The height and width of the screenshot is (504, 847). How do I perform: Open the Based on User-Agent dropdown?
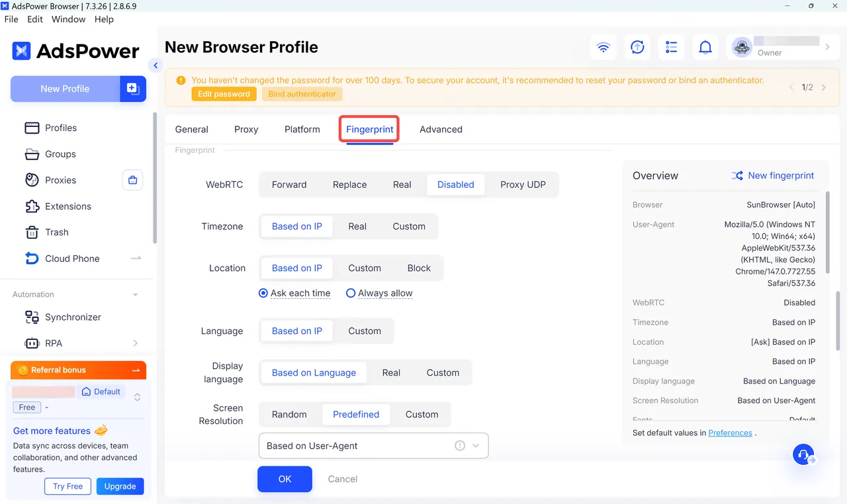click(x=373, y=446)
